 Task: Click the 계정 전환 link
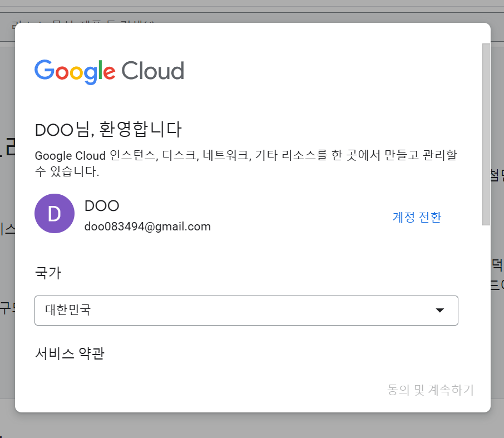pos(417,218)
